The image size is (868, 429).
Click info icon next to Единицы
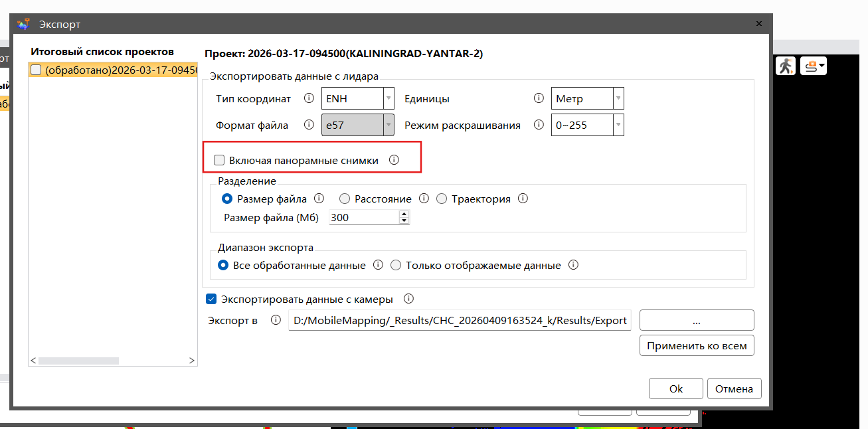click(x=539, y=98)
